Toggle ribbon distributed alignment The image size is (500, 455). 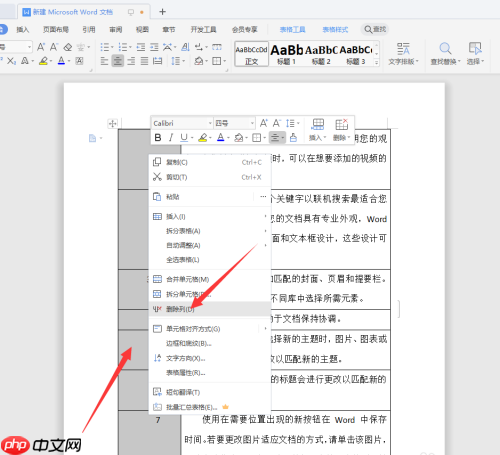(157, 61)
